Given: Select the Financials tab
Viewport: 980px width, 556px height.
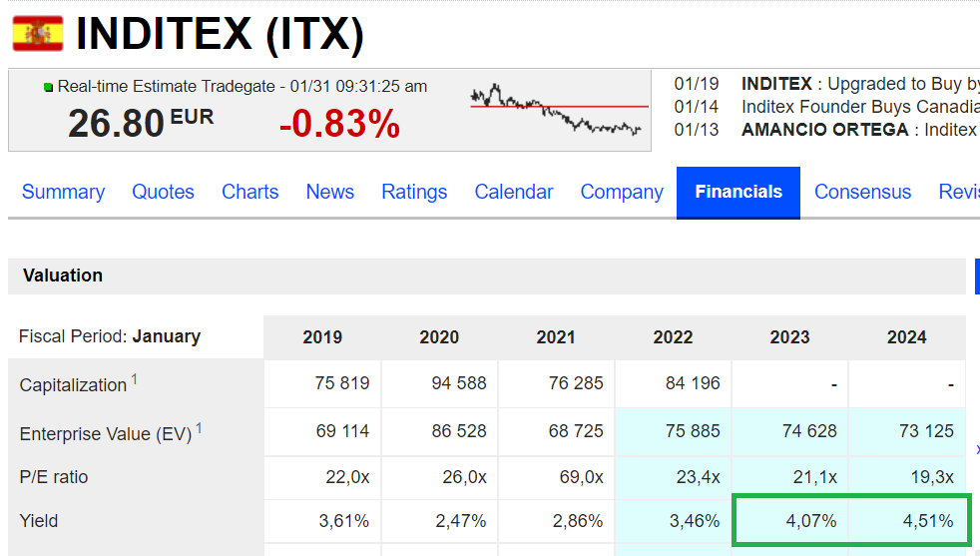Looking at the screenshot, I should (738, 193).
